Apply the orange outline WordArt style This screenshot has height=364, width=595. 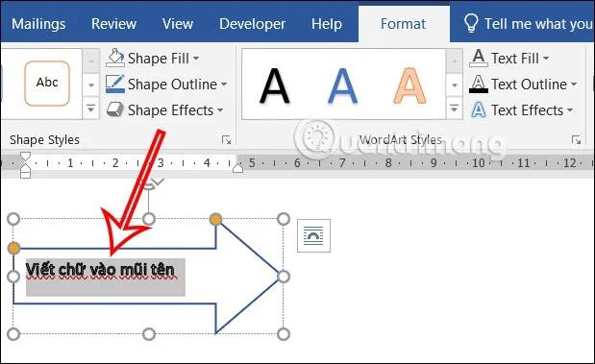tap(409, 85)
